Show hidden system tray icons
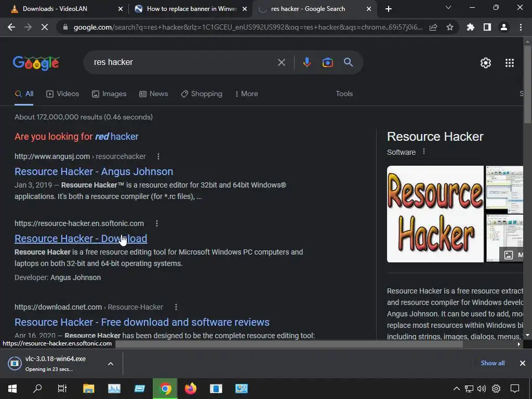Viewport: 532px width, 399px height. 457,389
